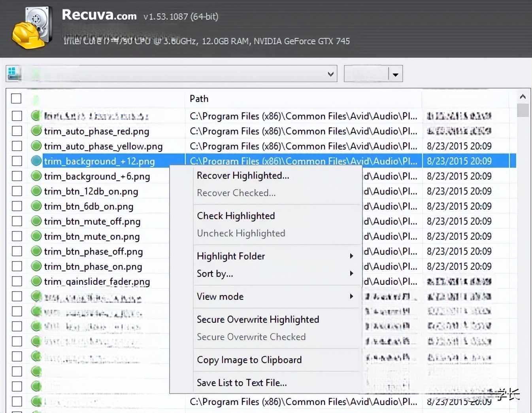Check the box for trim_btn_6db_on.png
The image size is (532, 413).
click(17, 206)
